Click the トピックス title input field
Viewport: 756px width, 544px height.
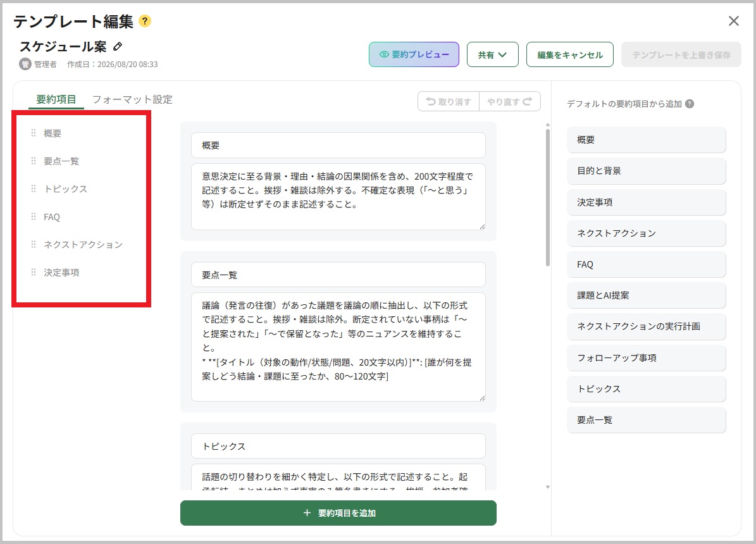(x=338, y=446)
